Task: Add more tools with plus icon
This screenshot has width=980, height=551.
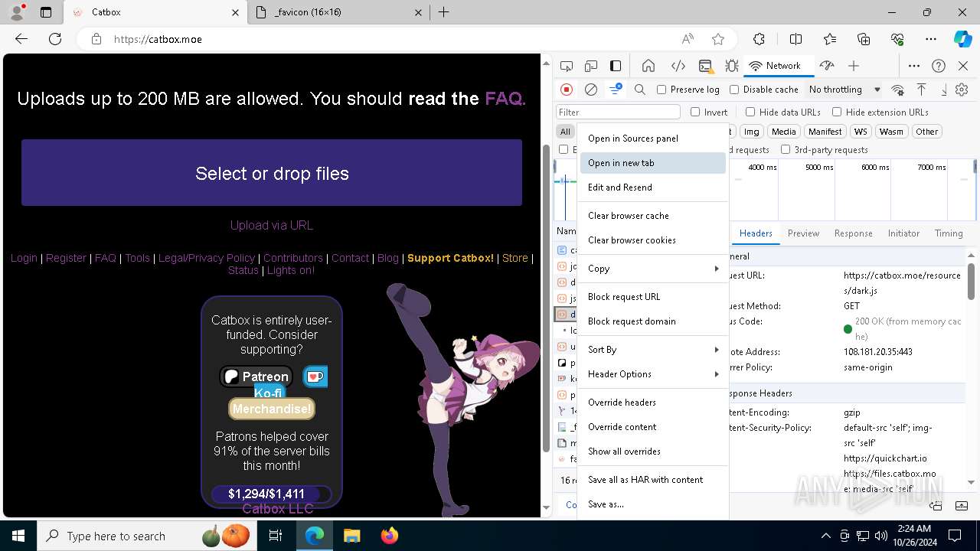Action: (854, 66)
